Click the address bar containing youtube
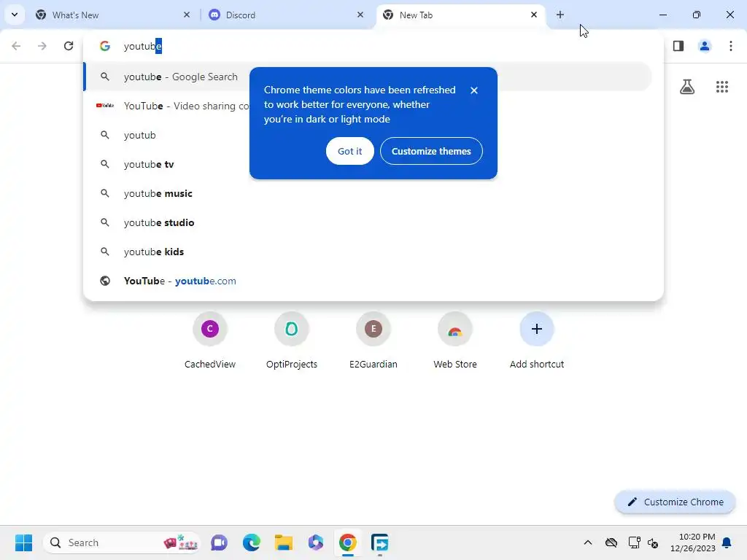The height and width of the screenshot is (560, 747). (373, 46)
